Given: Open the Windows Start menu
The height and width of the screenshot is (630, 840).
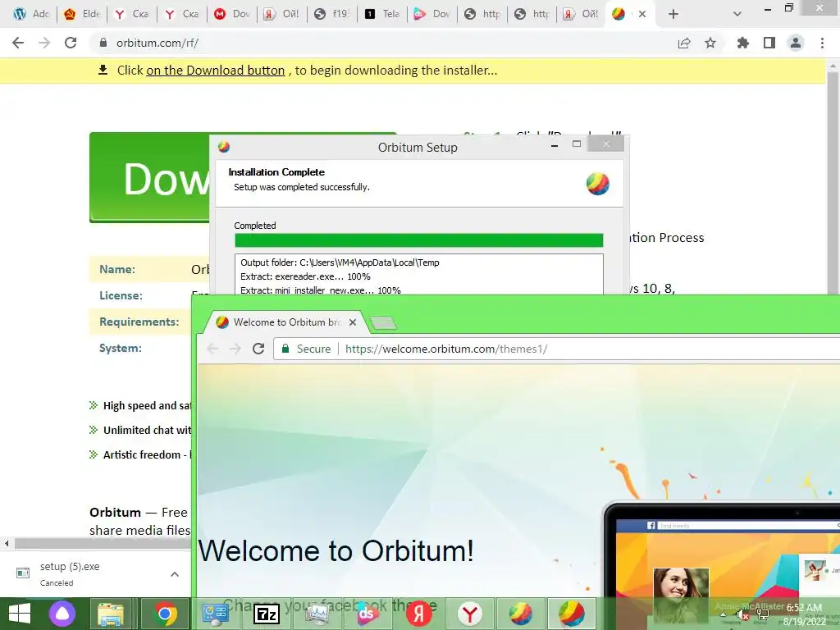Looking at the screenshot, I should 20,614.
